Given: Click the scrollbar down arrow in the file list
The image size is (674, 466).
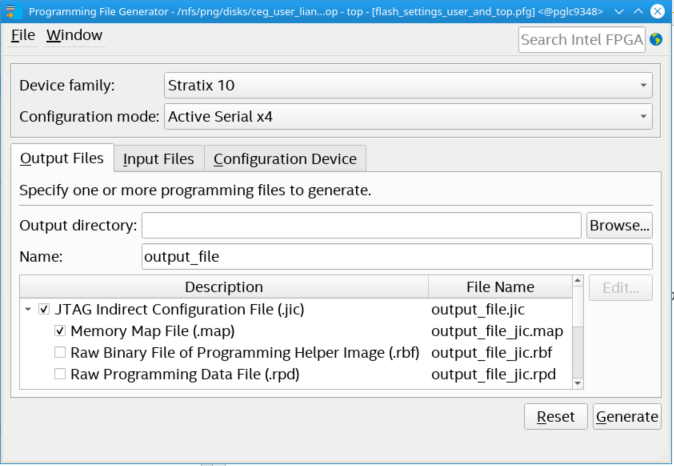Looking at the screenshot, I should tap(578, 381).
